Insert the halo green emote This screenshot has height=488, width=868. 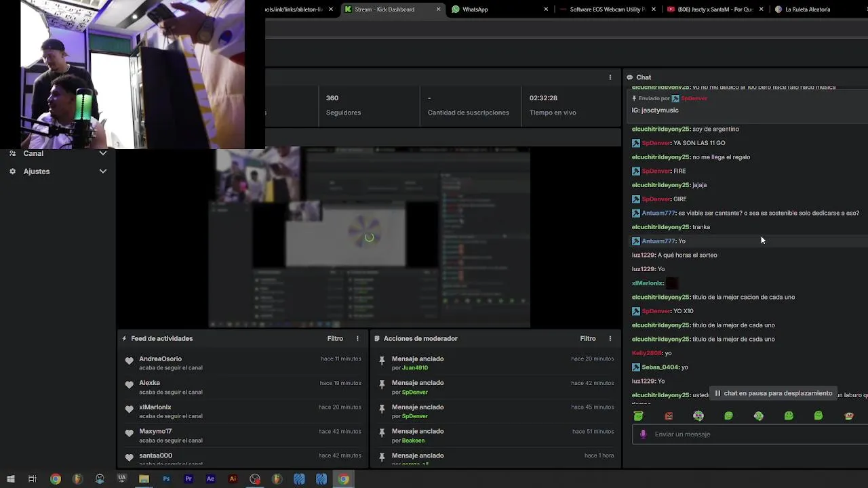638,415
